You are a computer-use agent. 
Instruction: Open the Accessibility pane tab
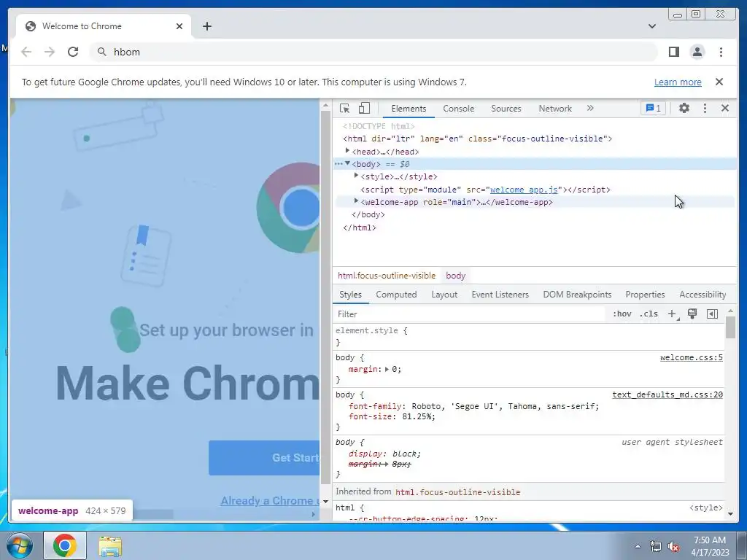point(703,295)
